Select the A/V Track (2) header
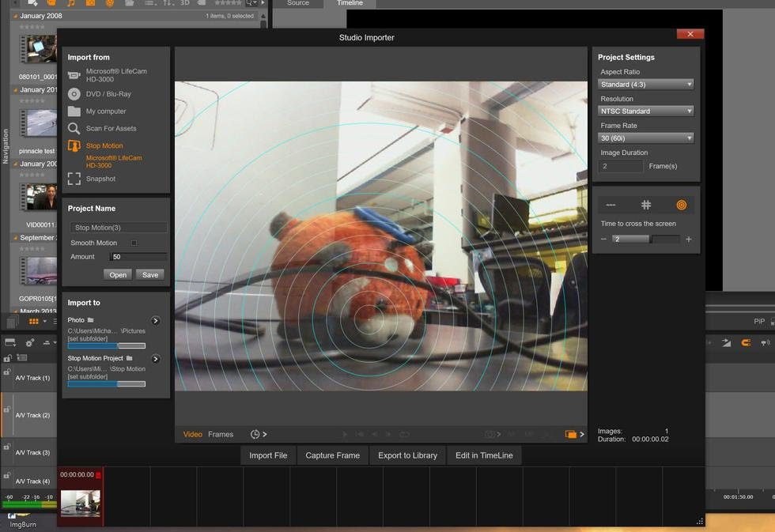Viewport: 775px width, 532px height. coord(28,416)
